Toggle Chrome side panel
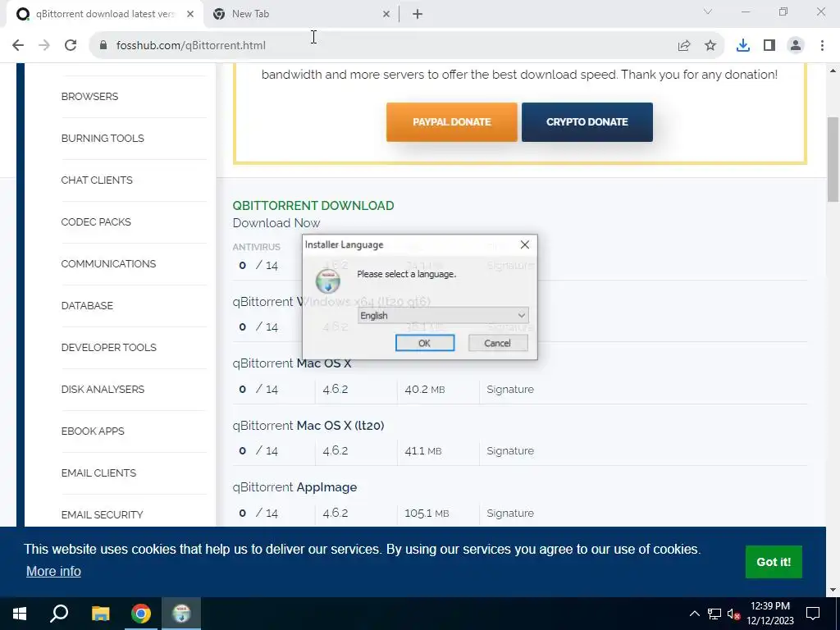 tap(769, 46)
